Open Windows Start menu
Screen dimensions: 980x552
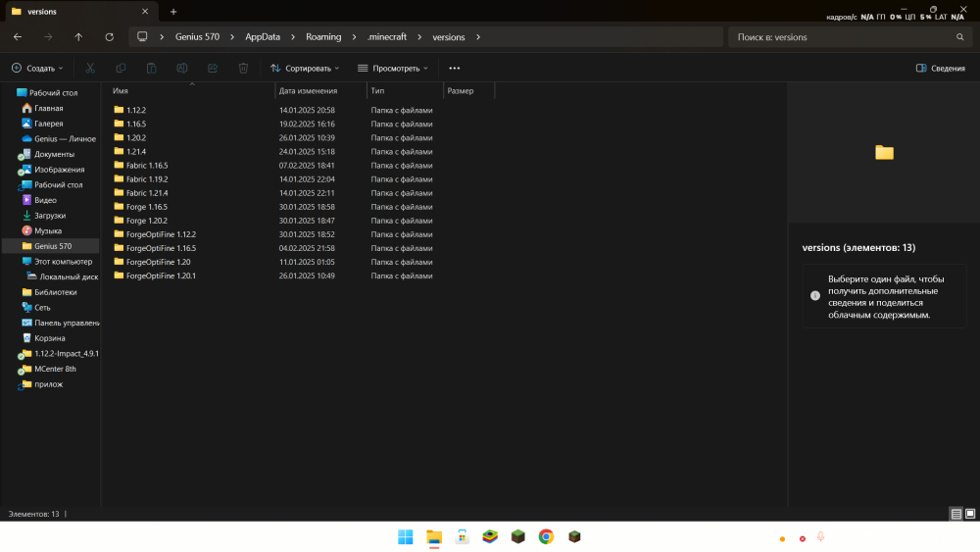click(x=406, y=537)
